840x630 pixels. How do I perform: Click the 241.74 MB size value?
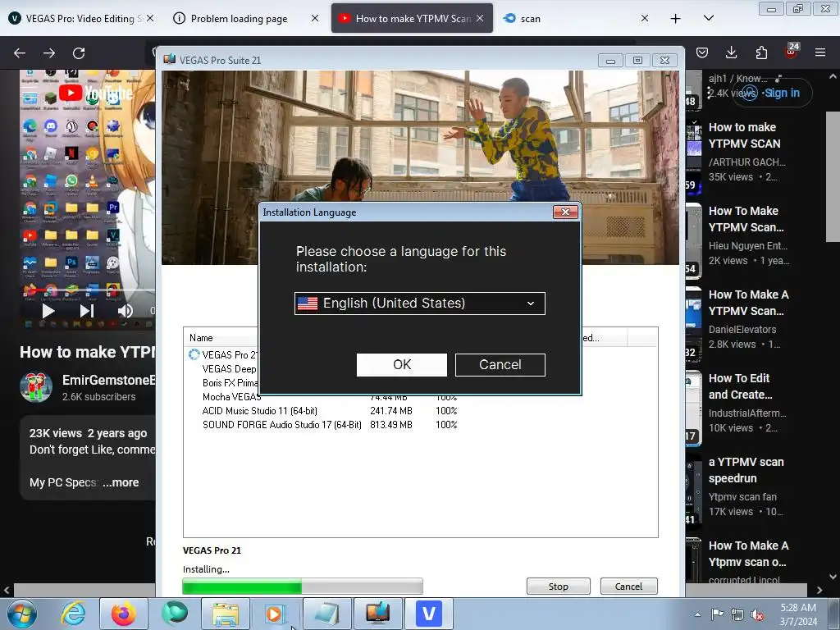point(391,411)
